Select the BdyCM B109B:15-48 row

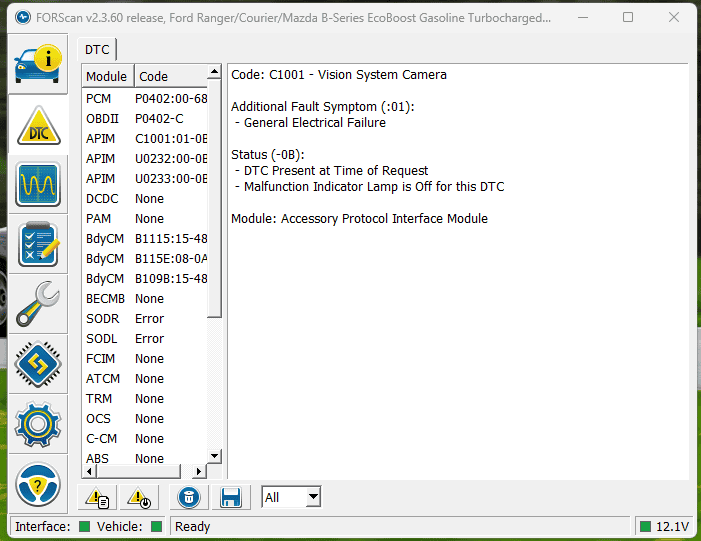pos(145,279)
